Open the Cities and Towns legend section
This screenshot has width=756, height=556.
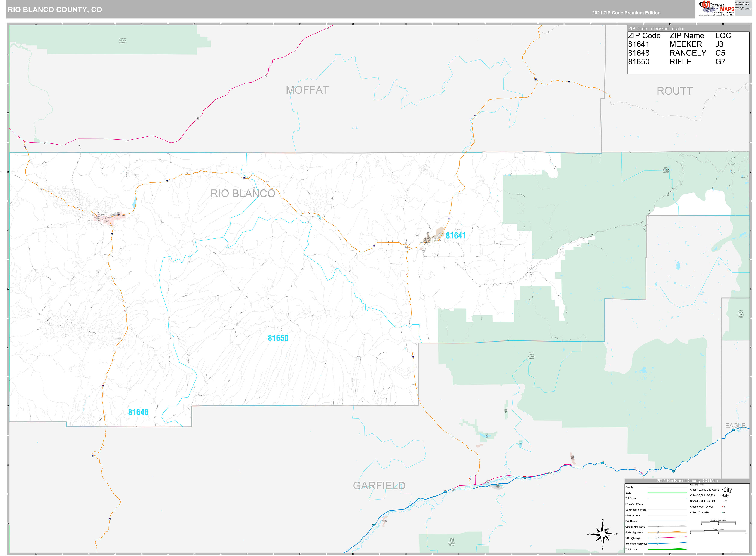coord(697,485)
